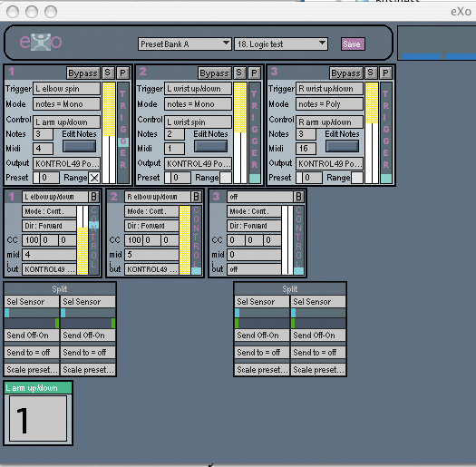Click the eXo logo icon
The height and width of the screenshot is (467, 476).
pos(41,42)
